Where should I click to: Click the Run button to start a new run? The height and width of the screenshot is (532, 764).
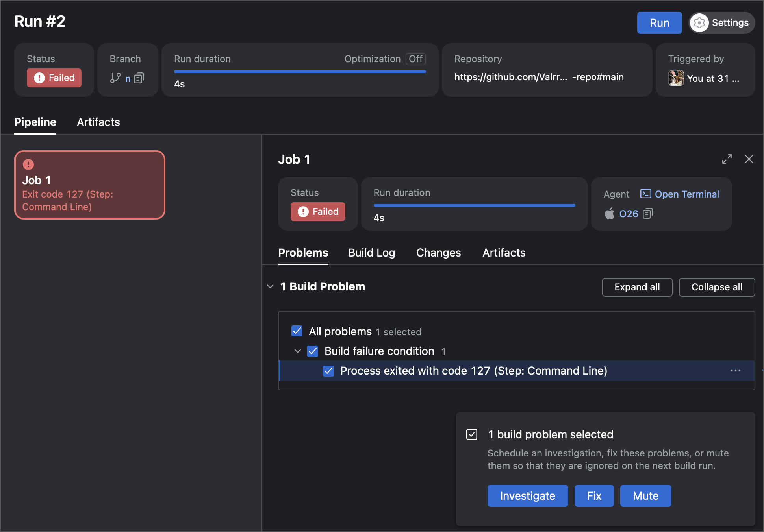(659, 22)
